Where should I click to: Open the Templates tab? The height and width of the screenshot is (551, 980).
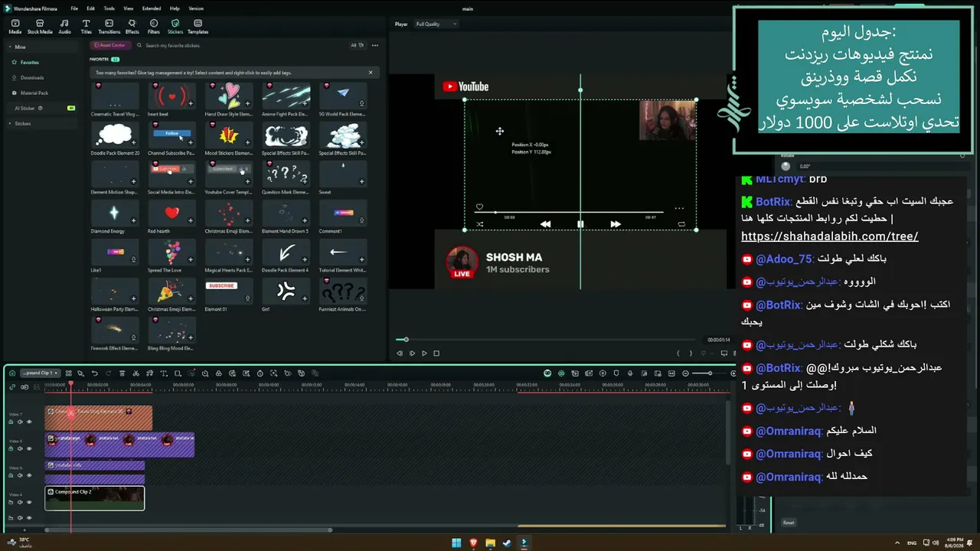tap(198, 27)
